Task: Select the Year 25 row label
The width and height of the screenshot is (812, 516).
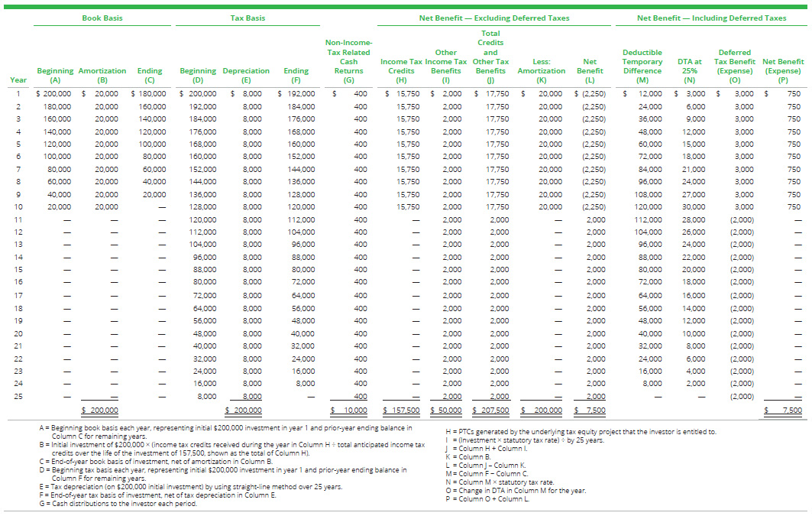Action: (x=18, y=396)
